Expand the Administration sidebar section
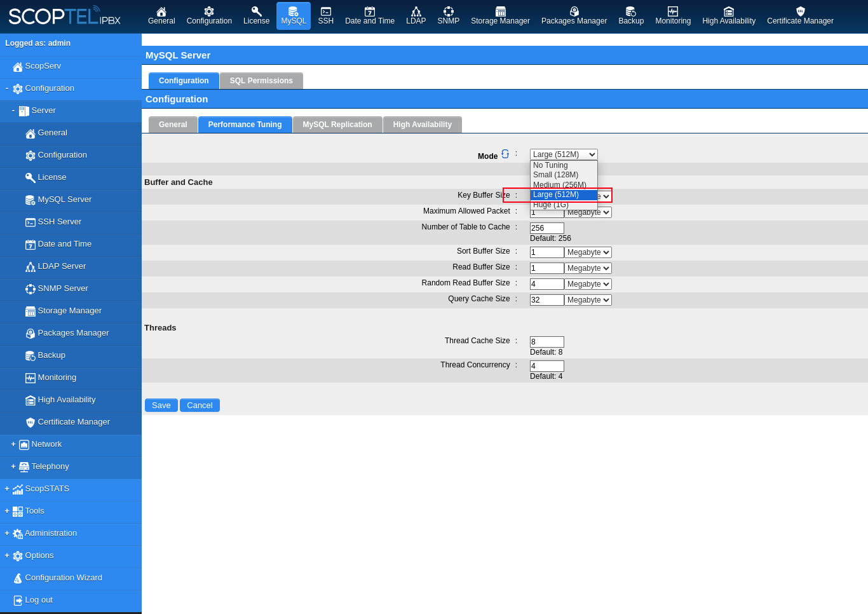Screen dimensions: 868x614 (7, 533)
